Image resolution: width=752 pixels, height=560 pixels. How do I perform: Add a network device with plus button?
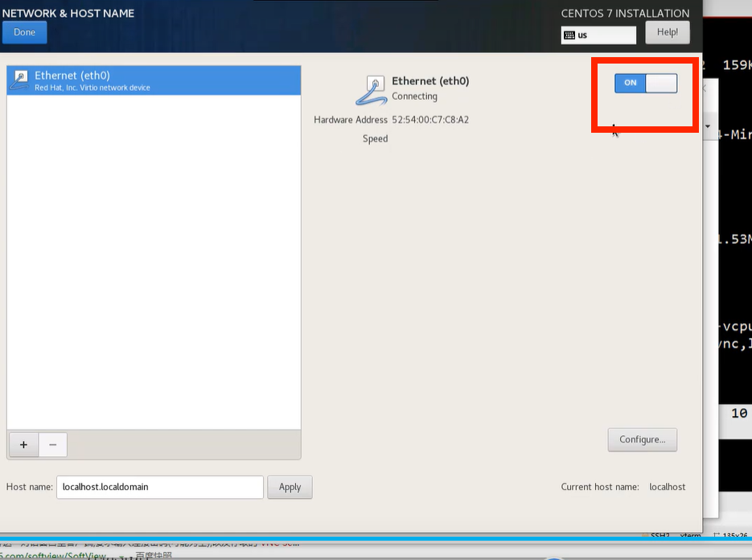[23, 445]
